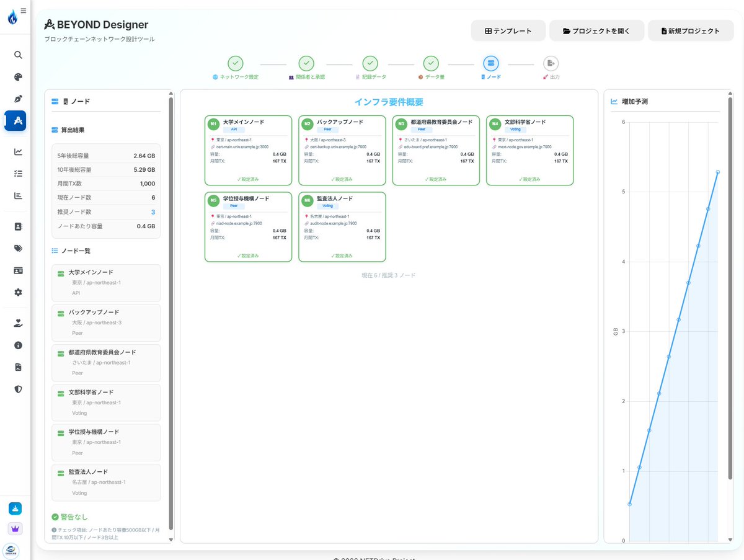Open the 学位授与機構ノード summary card
This screenshot has width=744, height=560.
(x=248, y=227)
